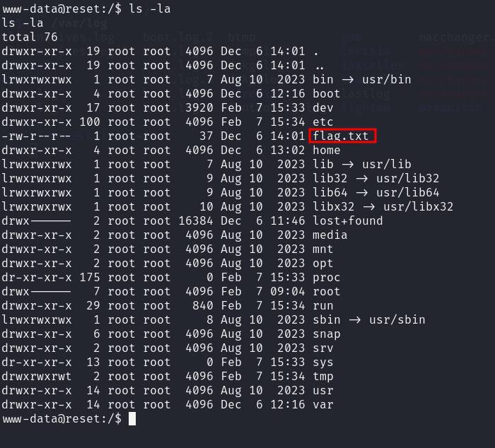Click the var directory name

coord(322,404)
